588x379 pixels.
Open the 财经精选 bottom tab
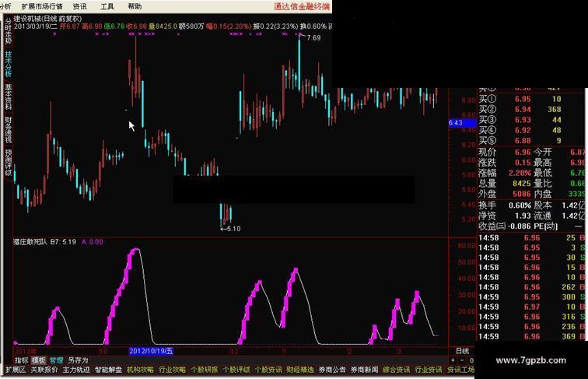(300, 370)
